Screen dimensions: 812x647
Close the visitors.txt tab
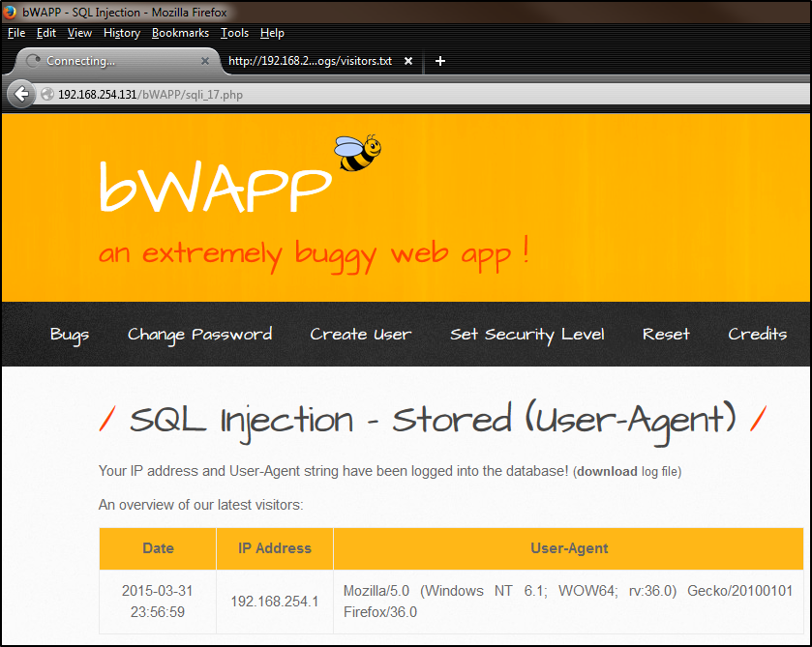coord(408,61)
